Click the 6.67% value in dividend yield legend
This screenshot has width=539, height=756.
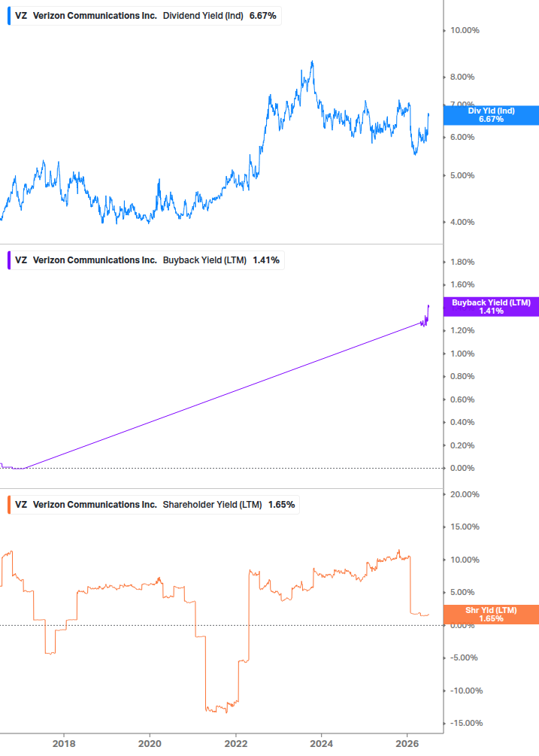point(263,16)
